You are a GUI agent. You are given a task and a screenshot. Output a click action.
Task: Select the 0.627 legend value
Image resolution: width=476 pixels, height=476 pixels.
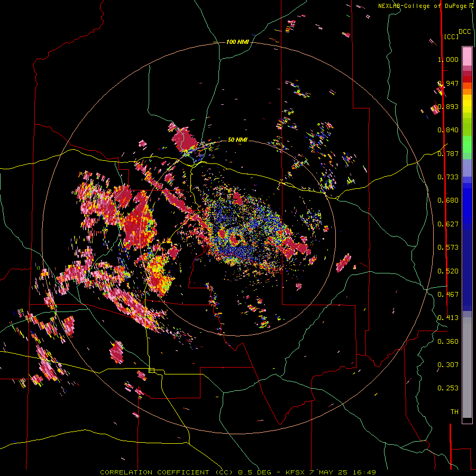pyautogui.click(x=448, y=224)
